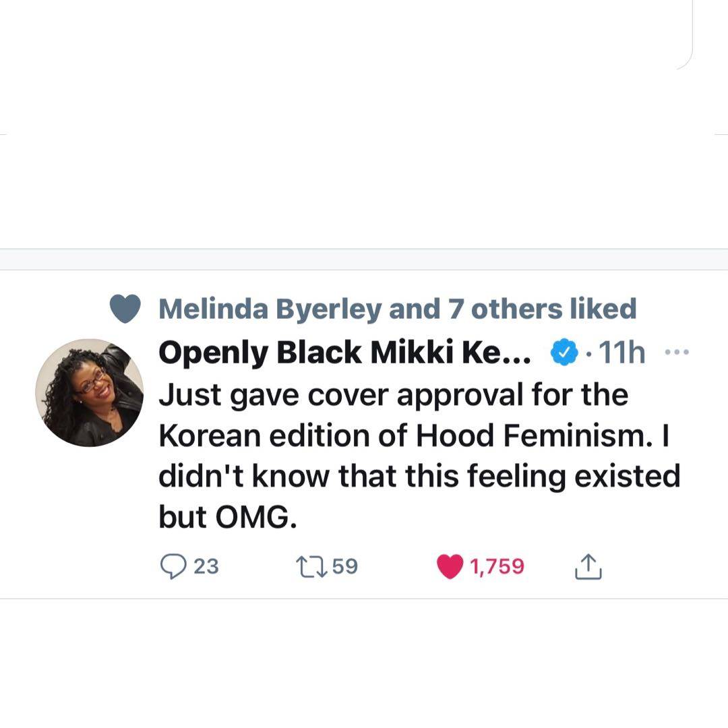Click the gray separator bar above the tweet
Image resolution: width=728 pixels, height=728 pixels.
(364, 260)
